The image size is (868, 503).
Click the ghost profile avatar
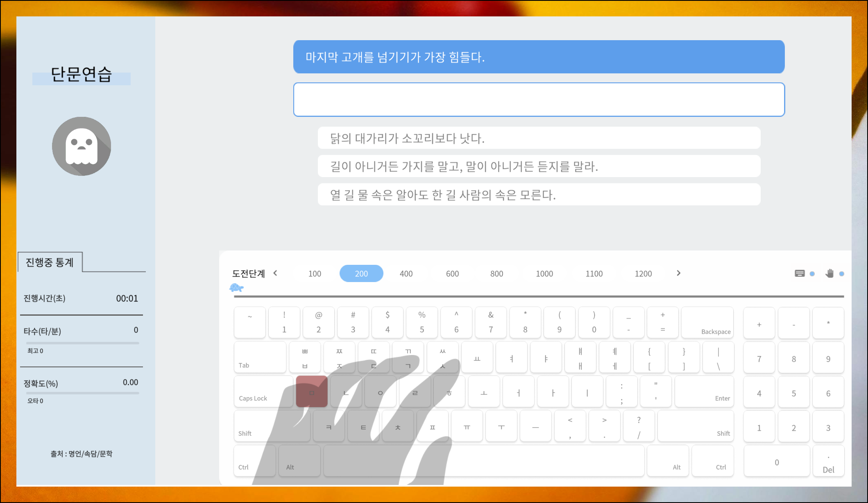(x=82, y=146)
